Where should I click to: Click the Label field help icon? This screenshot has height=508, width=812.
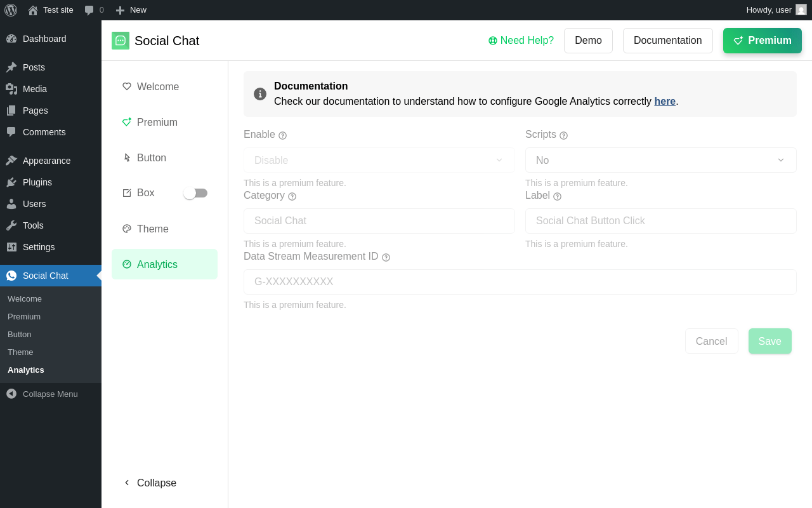pos(558,196)
